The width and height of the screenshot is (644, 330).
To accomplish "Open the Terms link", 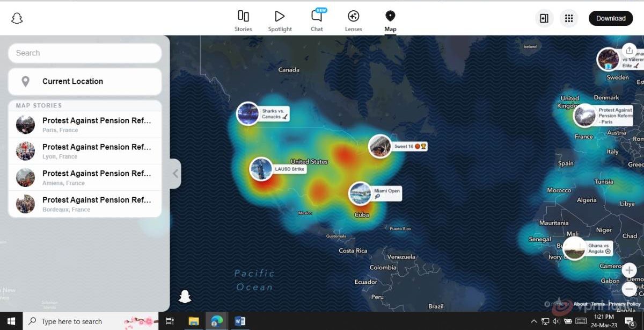I will click(x=598, y=304).
